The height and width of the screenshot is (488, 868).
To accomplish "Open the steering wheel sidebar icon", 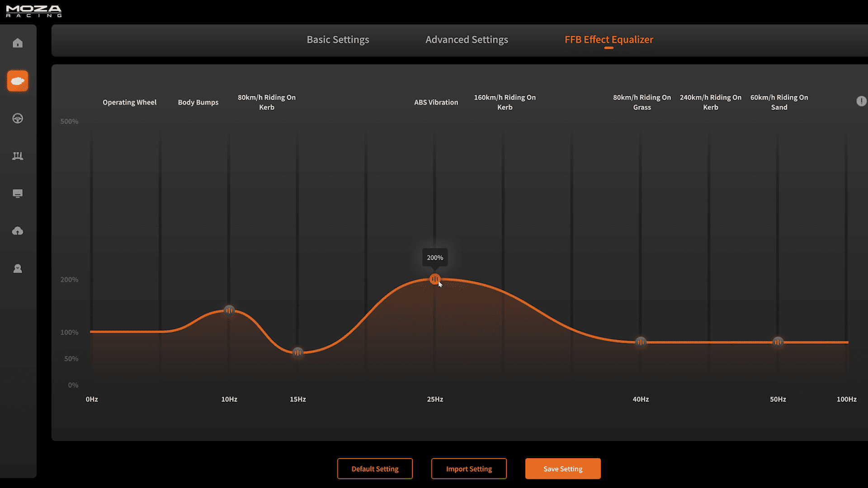I will [x=18, y=118].
